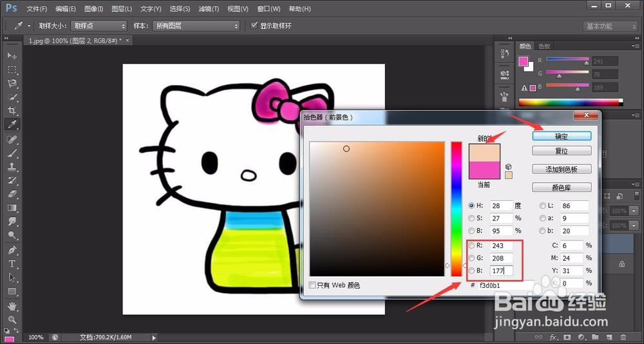
Task: Select the Gradient tool
Action: point(12,207)
